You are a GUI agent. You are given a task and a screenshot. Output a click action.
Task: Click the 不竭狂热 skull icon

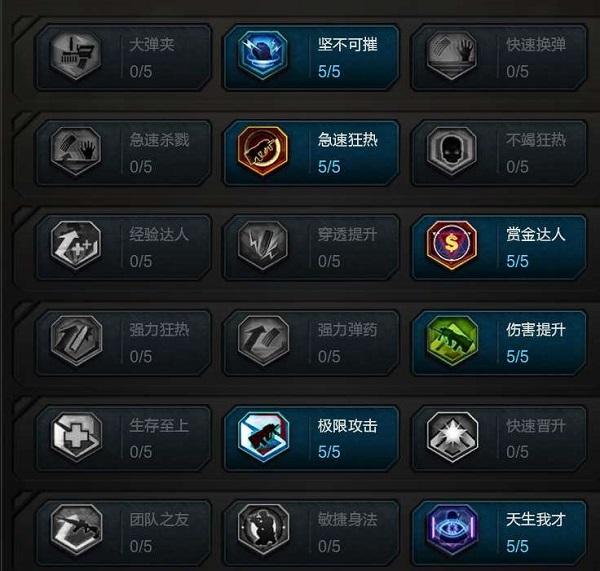click(x=452, y=151)
